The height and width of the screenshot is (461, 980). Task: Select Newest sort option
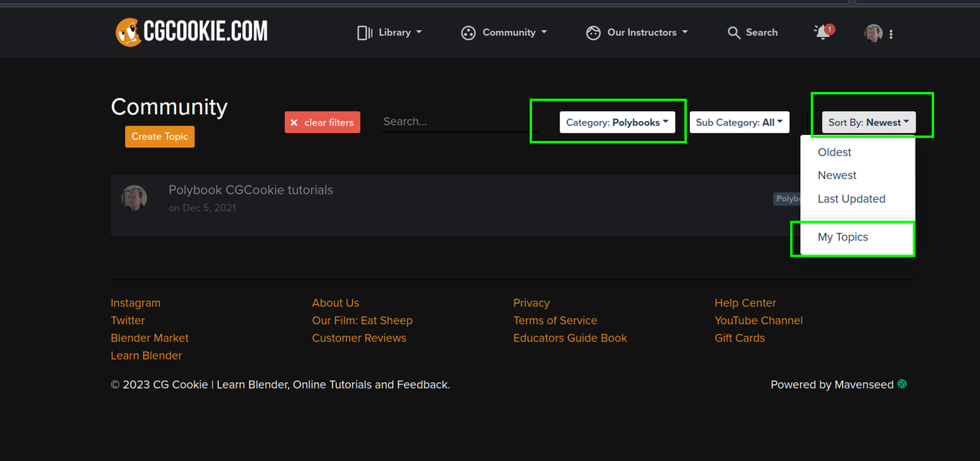[x=837, y=175]
